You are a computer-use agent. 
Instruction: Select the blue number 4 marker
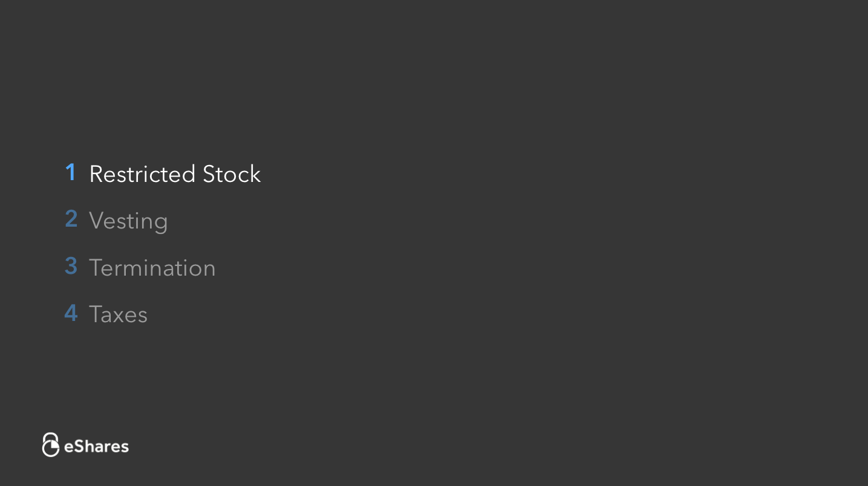71,313
